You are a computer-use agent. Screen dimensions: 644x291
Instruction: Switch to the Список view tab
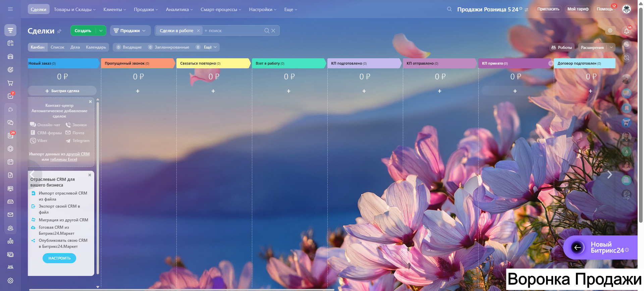click(x=57, y=47)
